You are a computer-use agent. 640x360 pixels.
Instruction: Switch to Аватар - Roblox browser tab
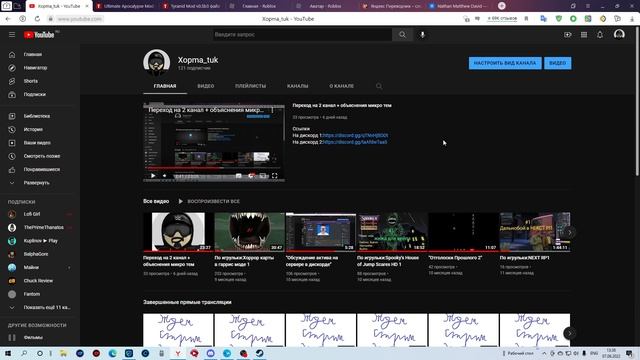click(x=325, y=6)
